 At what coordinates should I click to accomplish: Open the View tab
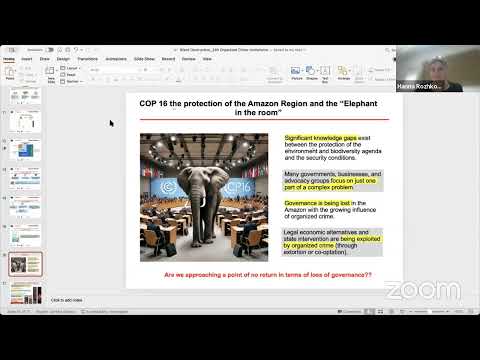[207, 59]
